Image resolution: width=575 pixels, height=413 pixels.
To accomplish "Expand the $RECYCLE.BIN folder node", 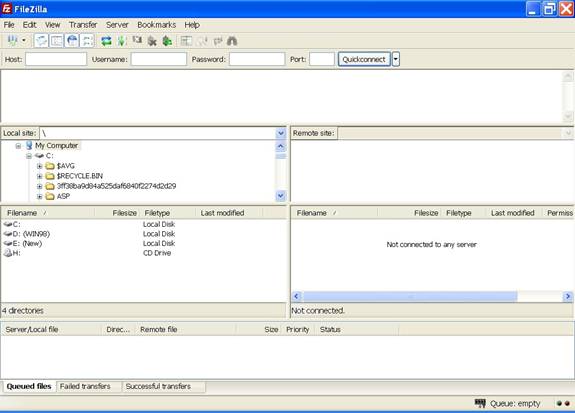I will (39, 176).
